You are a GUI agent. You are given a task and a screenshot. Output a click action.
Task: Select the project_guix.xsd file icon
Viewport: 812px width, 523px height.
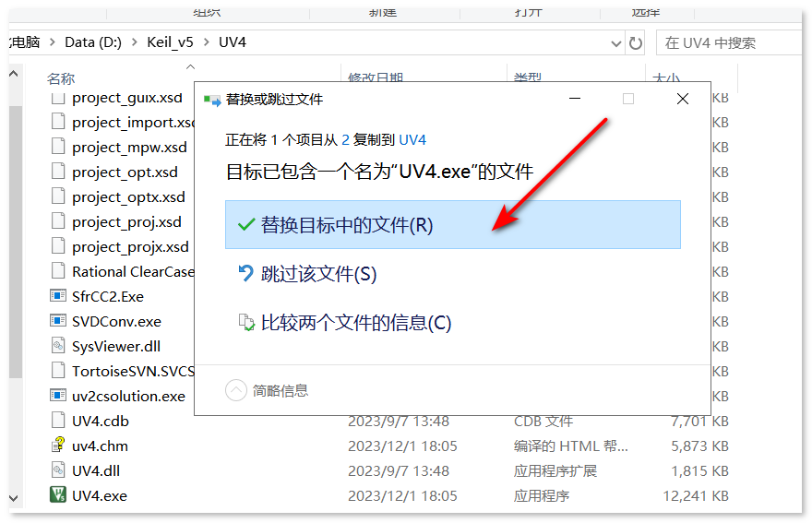[58, 98]
